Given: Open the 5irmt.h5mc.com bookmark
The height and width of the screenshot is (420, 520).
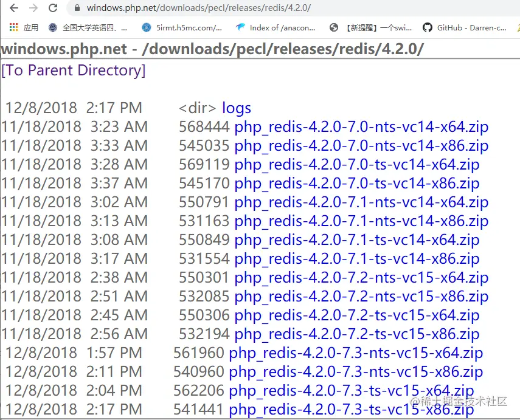Looking at the screenshot, I should tap(182, 27).
